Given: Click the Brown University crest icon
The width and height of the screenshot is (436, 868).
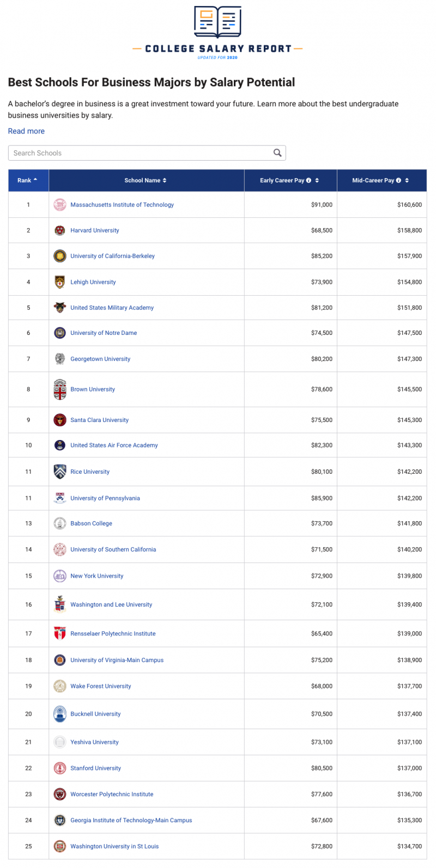Looking at the screenshot, I should (60, 389).
